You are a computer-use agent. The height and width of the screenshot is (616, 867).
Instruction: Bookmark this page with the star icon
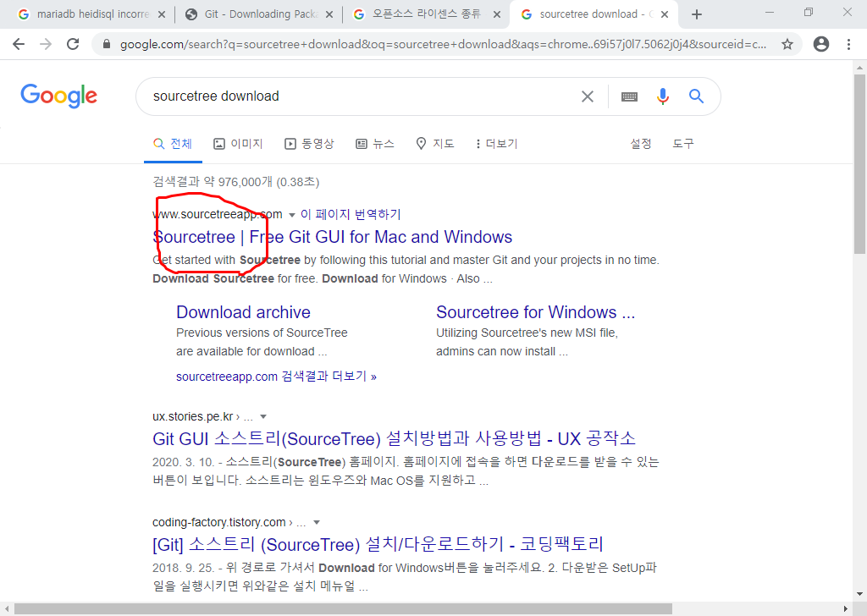pos(787,44)
